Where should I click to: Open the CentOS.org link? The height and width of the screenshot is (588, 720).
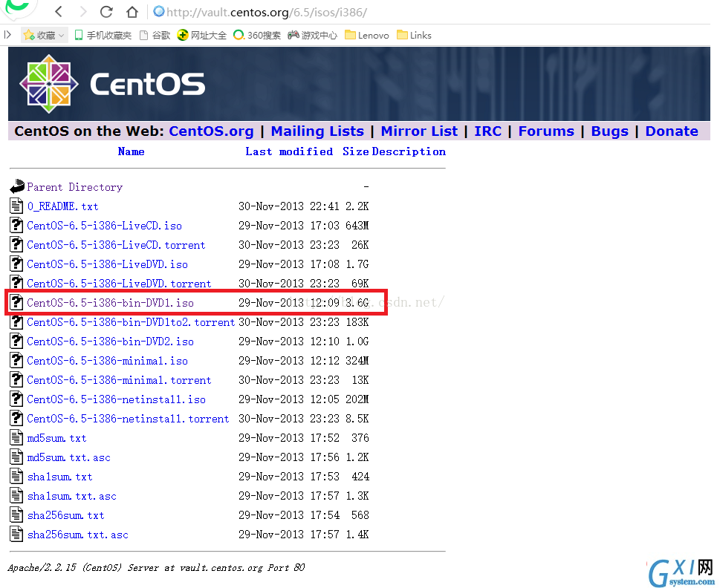[211, 131]
